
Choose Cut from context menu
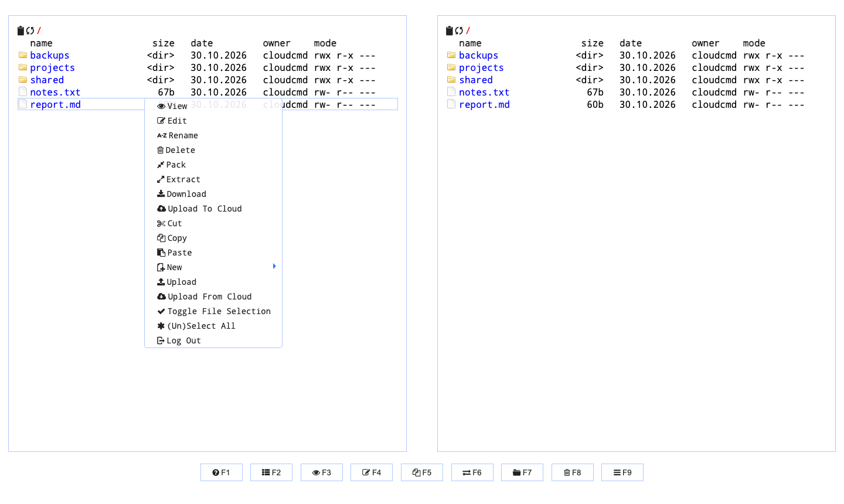point(213,223)
